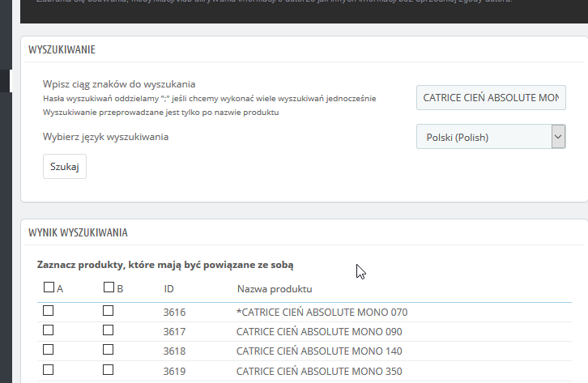Screen dimensions: 588x383
Task: Focus the search text field with CATRICE query
Action: point(491,98)
